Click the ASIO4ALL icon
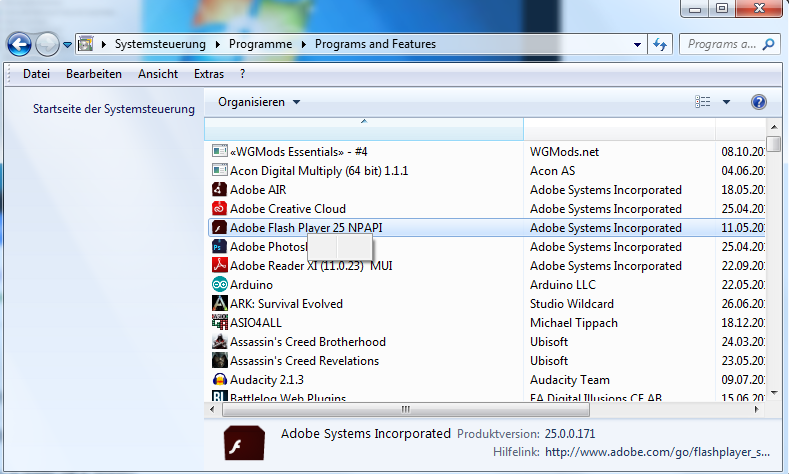Image resolution: width=789 pixels, height=474 pixels. point(219,322)
